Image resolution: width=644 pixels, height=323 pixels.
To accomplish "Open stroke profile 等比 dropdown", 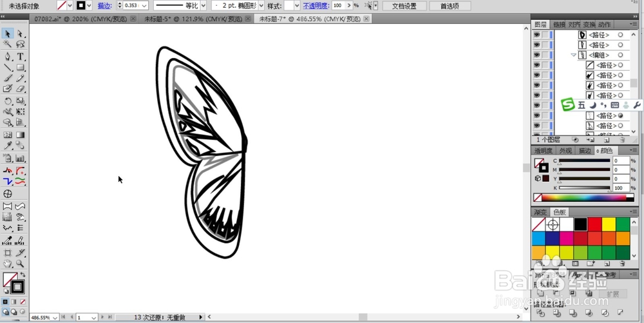I will pyautogui.click(x=203, y=6).
